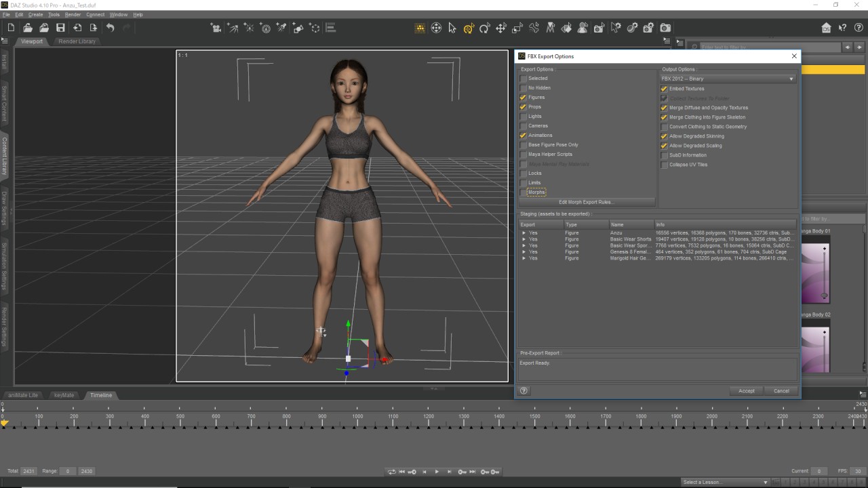Expand the Basic Wear Sports staging row
868x488 pixels.
point(524,245)
